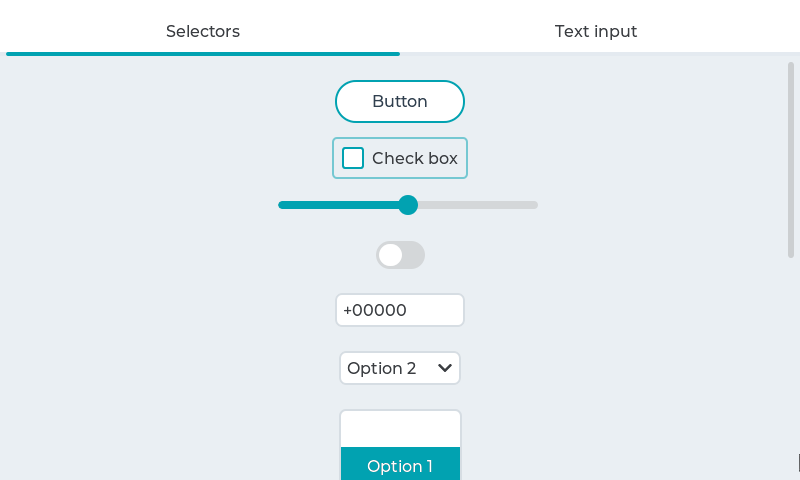Viewport: 800px width, 480px height.
Task: Click the white knob of the switch
Action: pos(390,255)
